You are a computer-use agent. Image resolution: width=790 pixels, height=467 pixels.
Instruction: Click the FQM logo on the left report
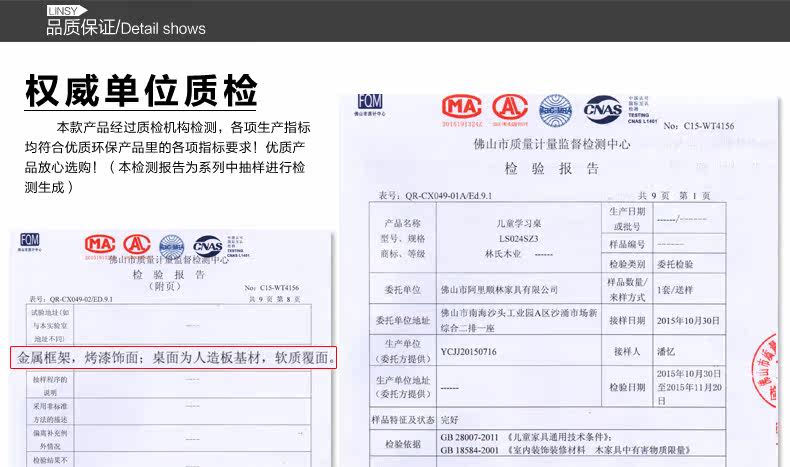coord(30,241)
